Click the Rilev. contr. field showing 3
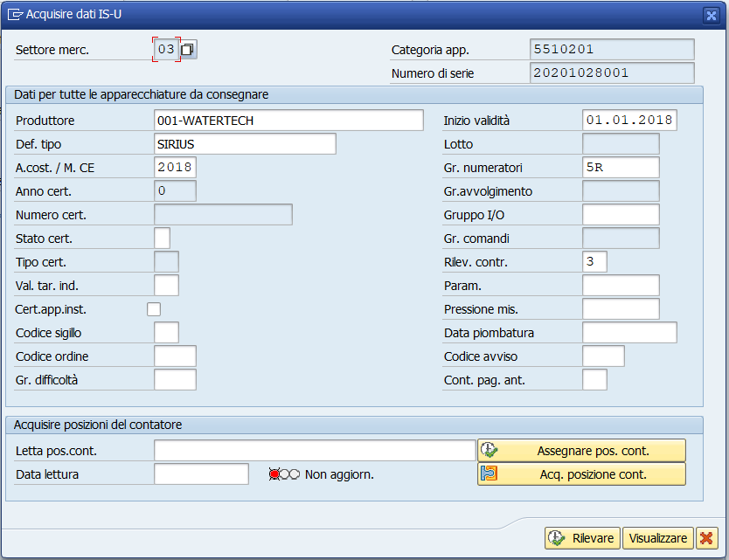 coord(594,261)
